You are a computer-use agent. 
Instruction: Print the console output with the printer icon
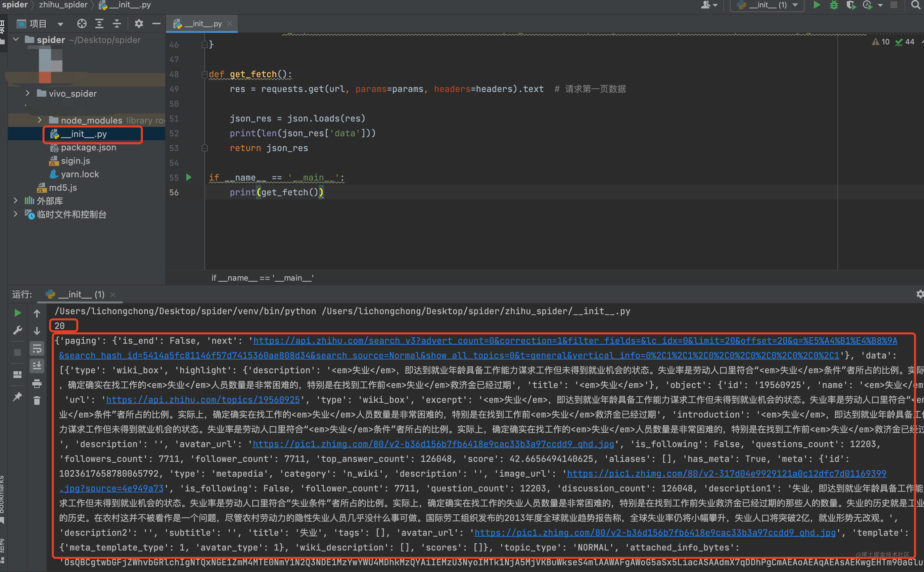click(x=37, y=384)
